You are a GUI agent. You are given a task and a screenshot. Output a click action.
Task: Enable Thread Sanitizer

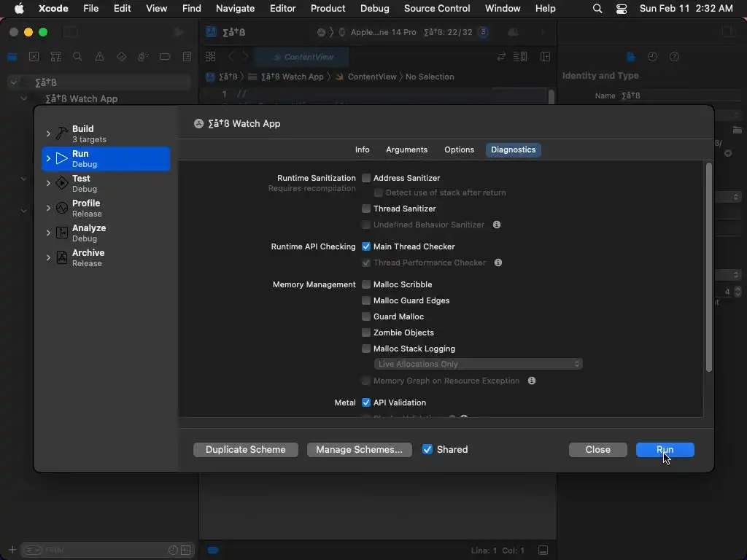click(x=366, y=209)
